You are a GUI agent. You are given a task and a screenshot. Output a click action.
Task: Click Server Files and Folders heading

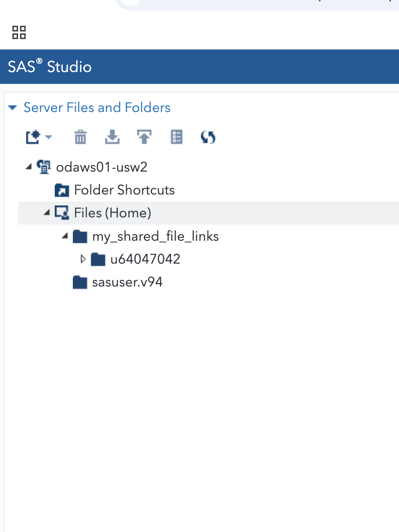coord(97,108)
